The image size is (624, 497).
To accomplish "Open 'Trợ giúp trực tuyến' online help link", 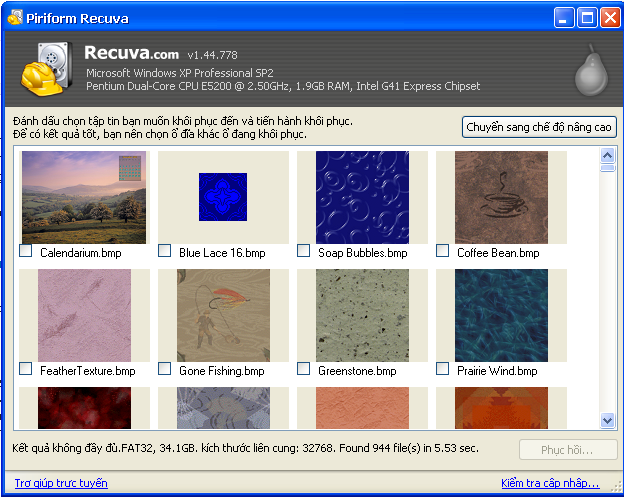I will pos(61,483).
